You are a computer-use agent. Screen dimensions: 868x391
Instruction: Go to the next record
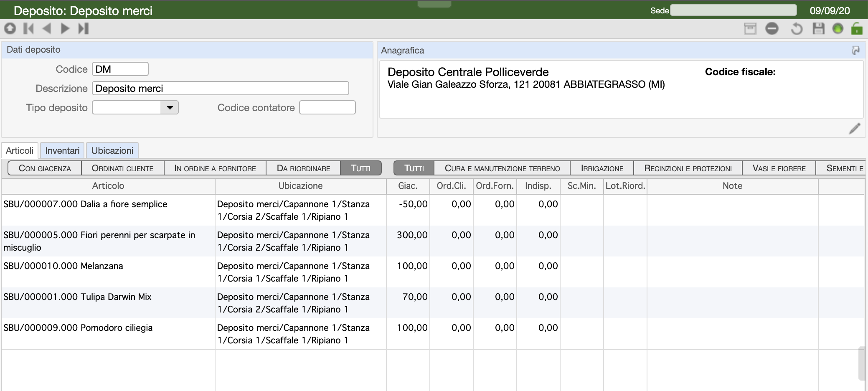[65, 28]
